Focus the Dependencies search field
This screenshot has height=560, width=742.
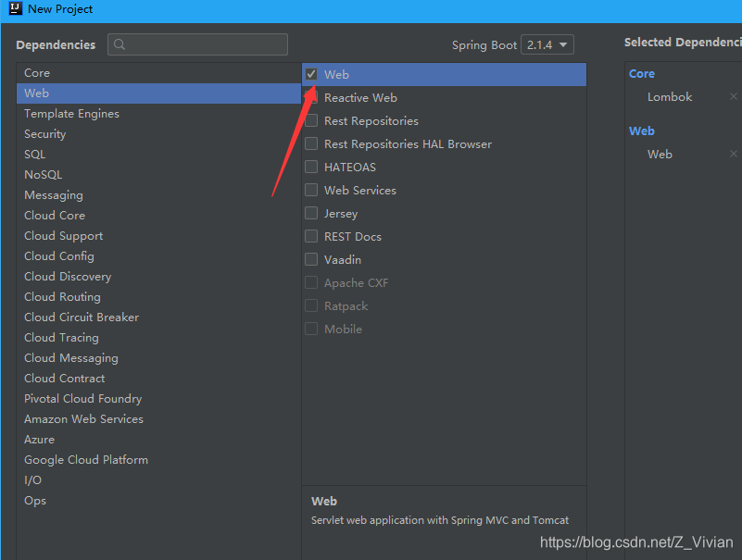point(198,44)
